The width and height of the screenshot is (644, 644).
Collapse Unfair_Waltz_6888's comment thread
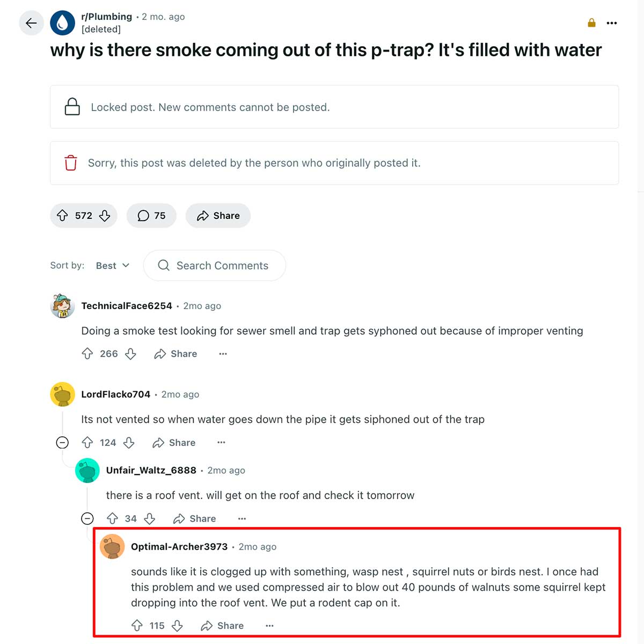coord(87,518)
